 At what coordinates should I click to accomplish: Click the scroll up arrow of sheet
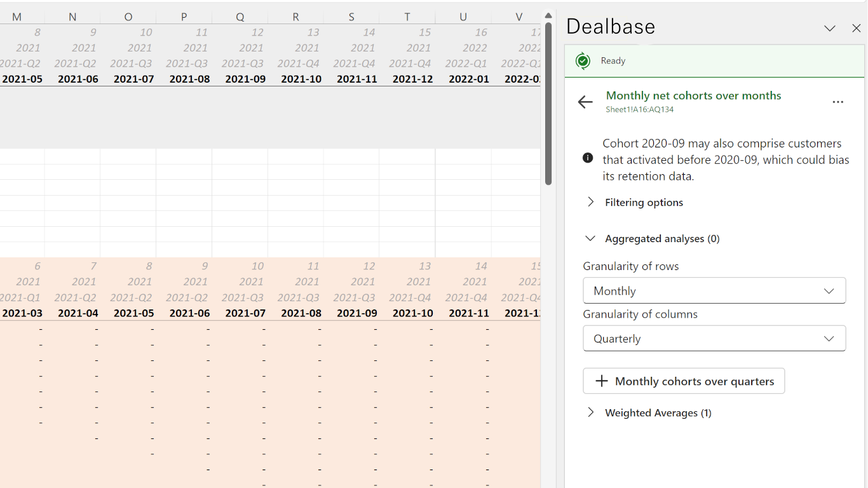548,15
